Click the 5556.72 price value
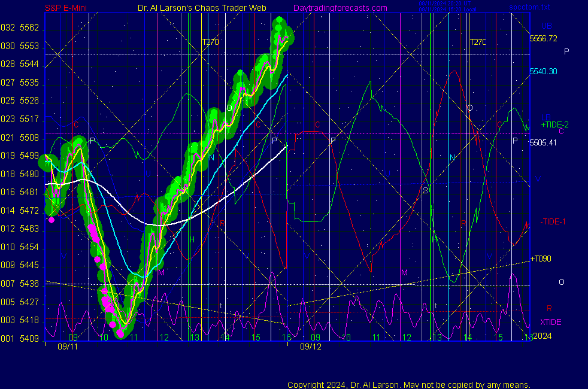Image resolution: width=588 pixels, height=389 pixels. pyautogui.click(x=543, y=38)
